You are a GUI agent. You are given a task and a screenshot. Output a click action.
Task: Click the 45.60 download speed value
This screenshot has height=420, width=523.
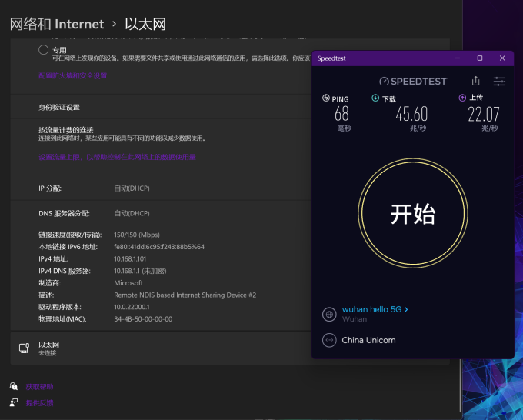[x=411, y=114]
